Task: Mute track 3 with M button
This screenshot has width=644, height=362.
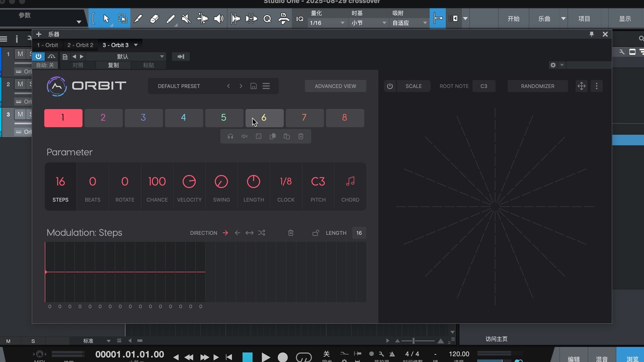Action: (20, 114)
